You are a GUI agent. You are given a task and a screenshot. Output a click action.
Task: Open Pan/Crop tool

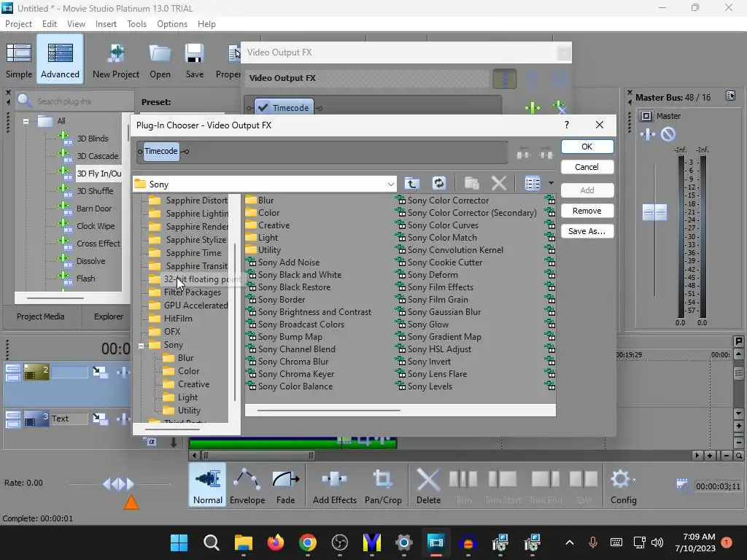pos(383,485)
